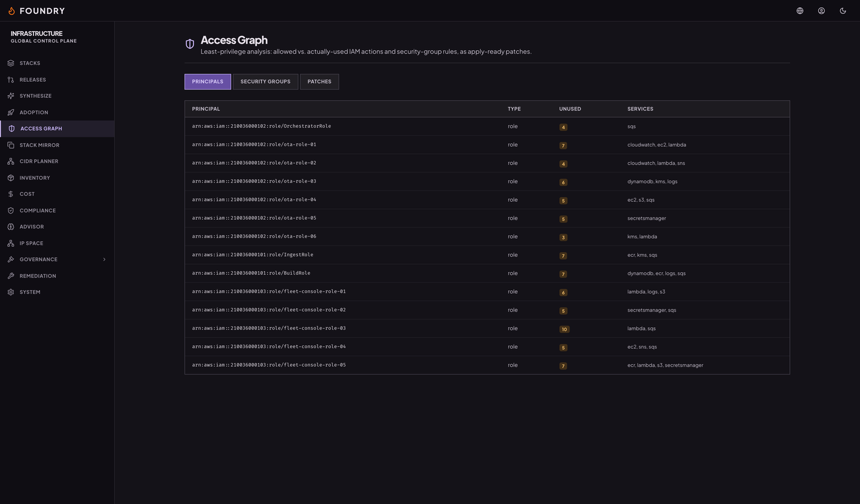
Task: Toggle dark mode with moon icon
Action: 843,11
